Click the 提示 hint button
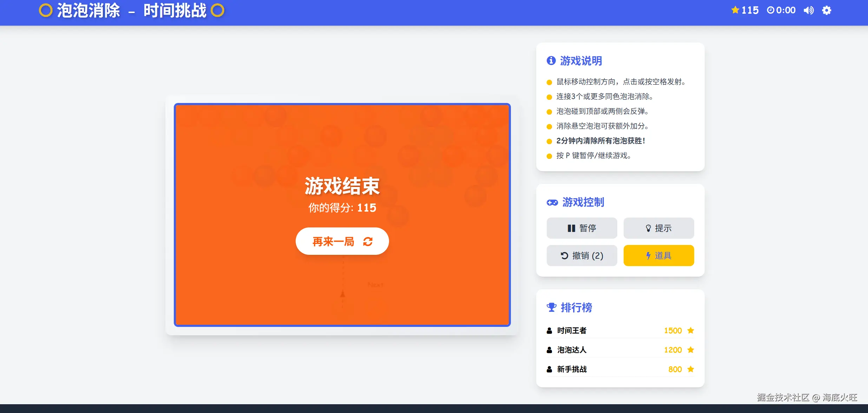The image size is (868, 413). [658, 228]
